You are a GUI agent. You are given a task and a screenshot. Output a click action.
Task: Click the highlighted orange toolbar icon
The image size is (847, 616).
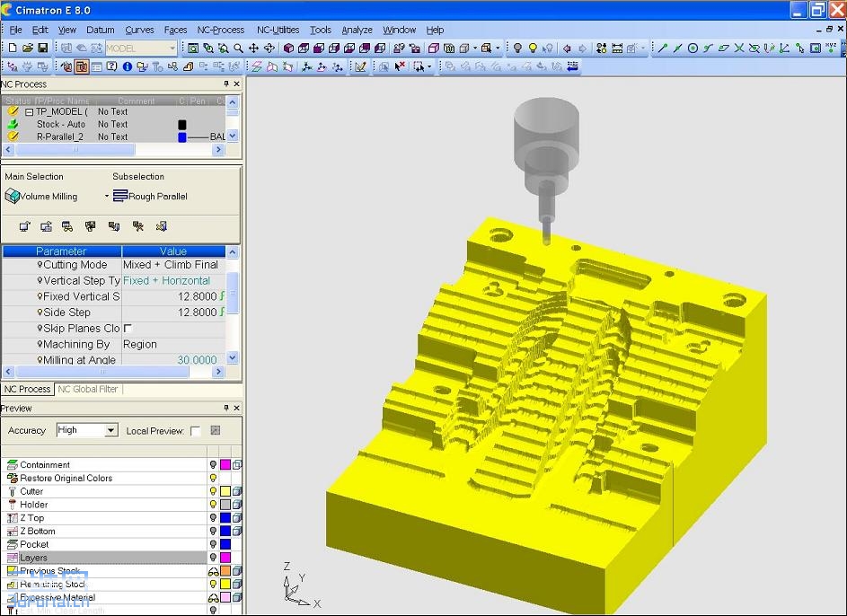(82, 66)
